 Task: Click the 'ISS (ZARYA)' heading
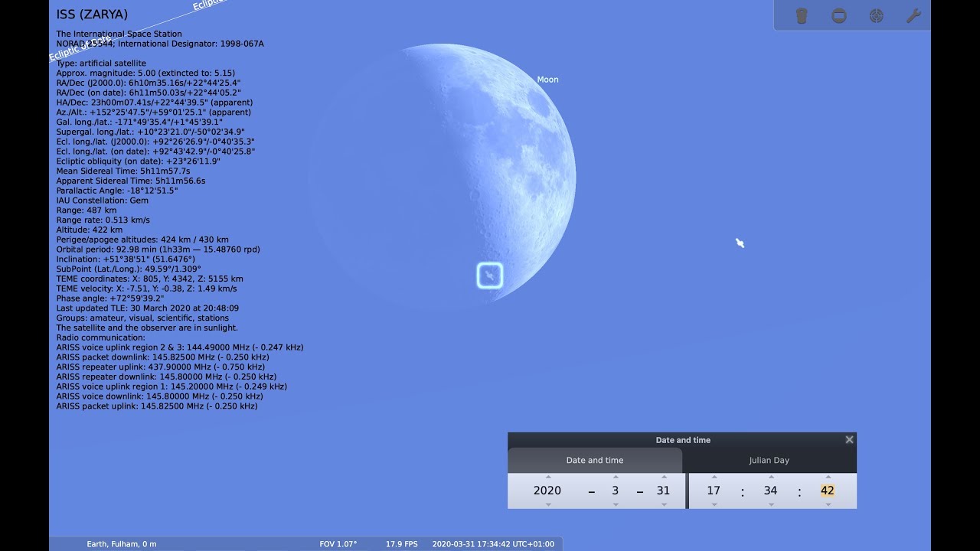click(x=92, y=14)
